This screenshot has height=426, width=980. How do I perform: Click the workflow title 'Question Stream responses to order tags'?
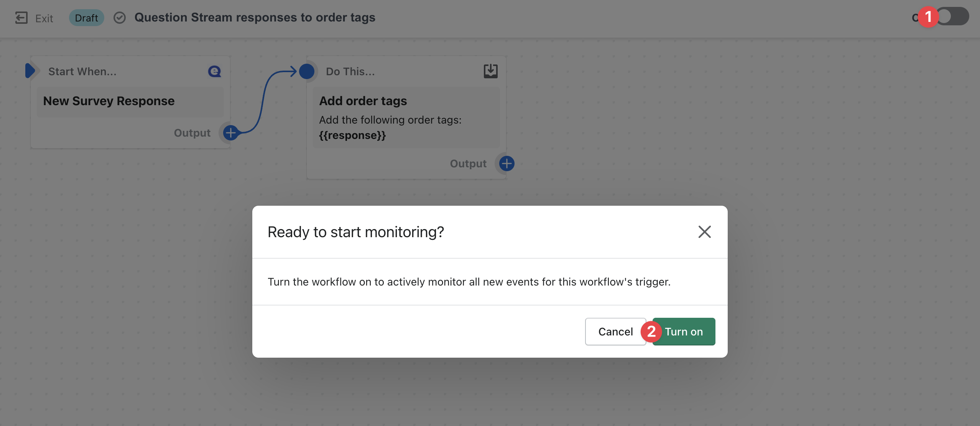coord(255,18)
